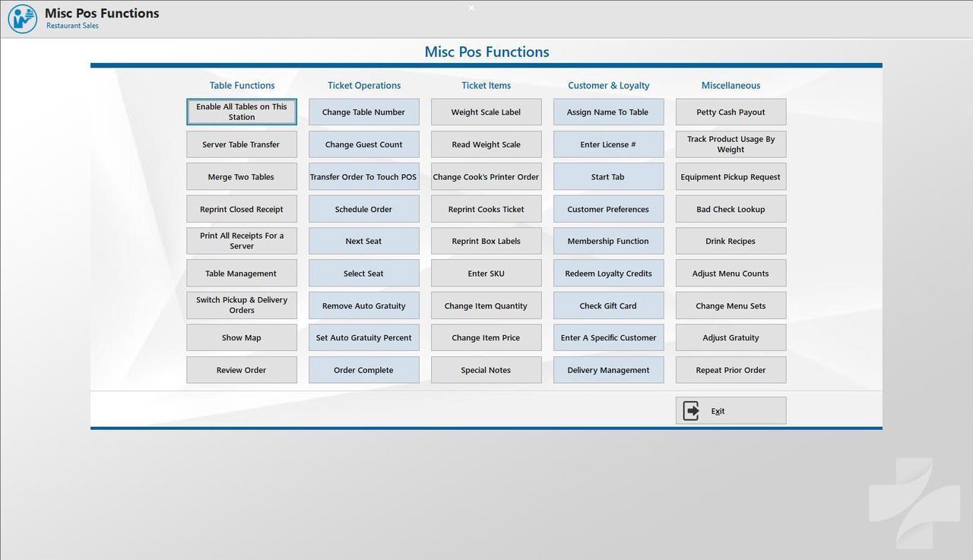Choose Reprint Box Labels
Viewport: 973px width, 560px height.
[486, 241]
